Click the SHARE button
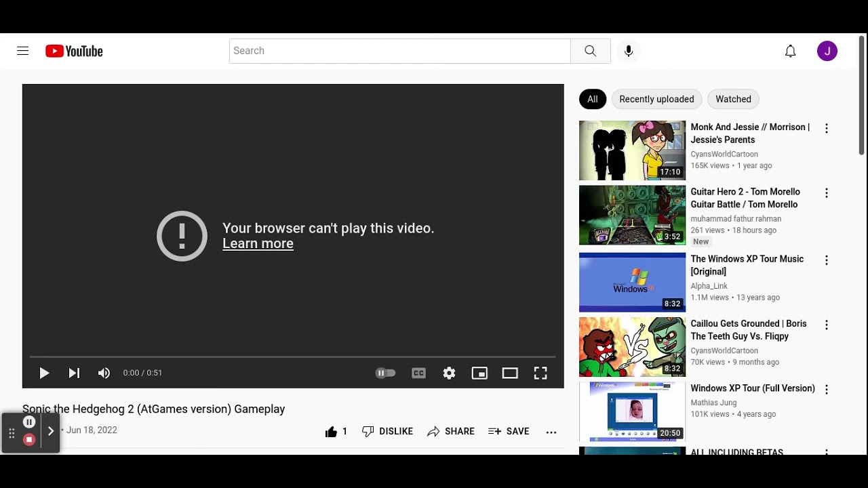 point(451,431)
